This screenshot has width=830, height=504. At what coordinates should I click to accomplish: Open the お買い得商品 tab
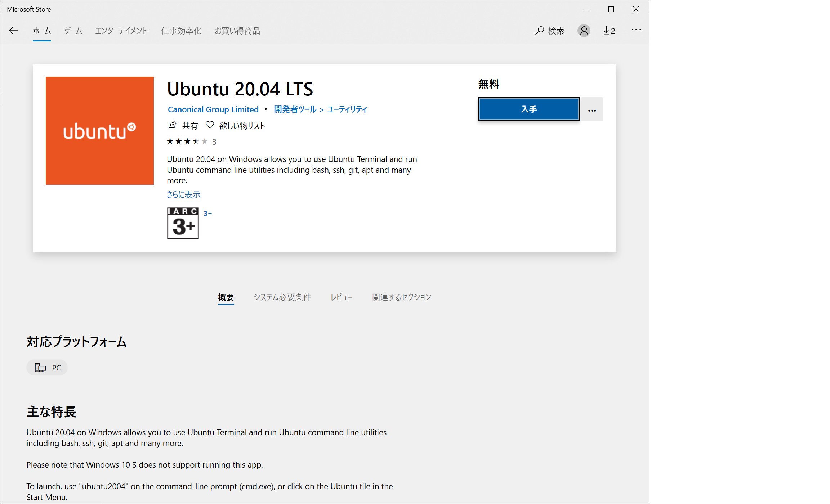click(x=237, y=31)
